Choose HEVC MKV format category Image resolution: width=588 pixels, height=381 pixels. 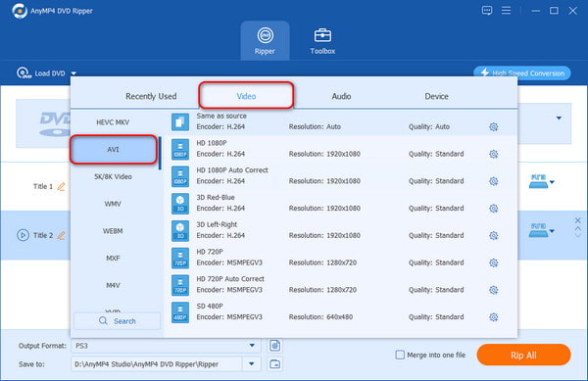(x=113, y=122)
